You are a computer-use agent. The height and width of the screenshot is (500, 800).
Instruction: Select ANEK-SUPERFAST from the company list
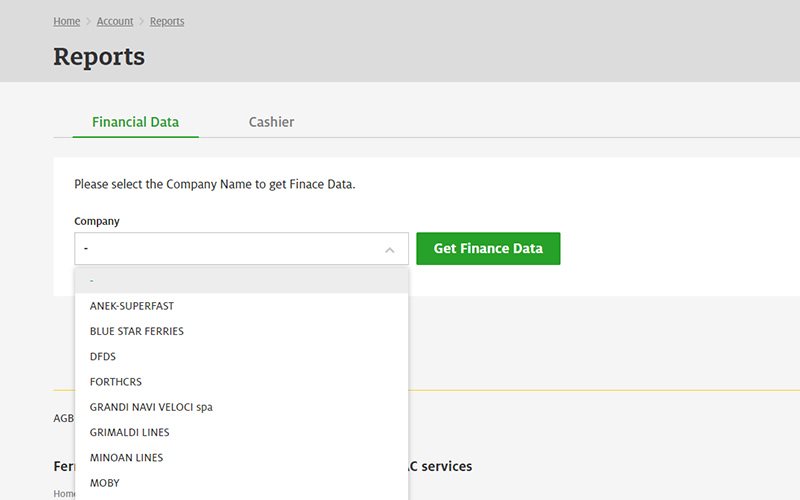pyautogui.click(x=132, y=306)
